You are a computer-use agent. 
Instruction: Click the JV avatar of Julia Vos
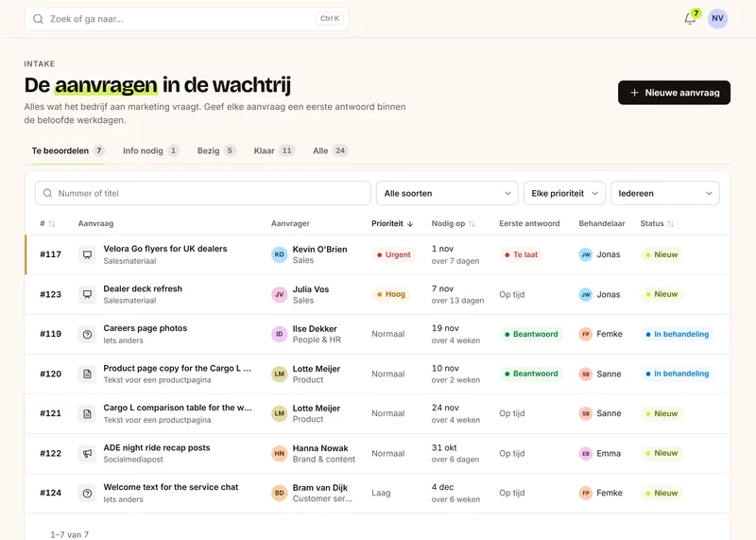tap(279, 294)
